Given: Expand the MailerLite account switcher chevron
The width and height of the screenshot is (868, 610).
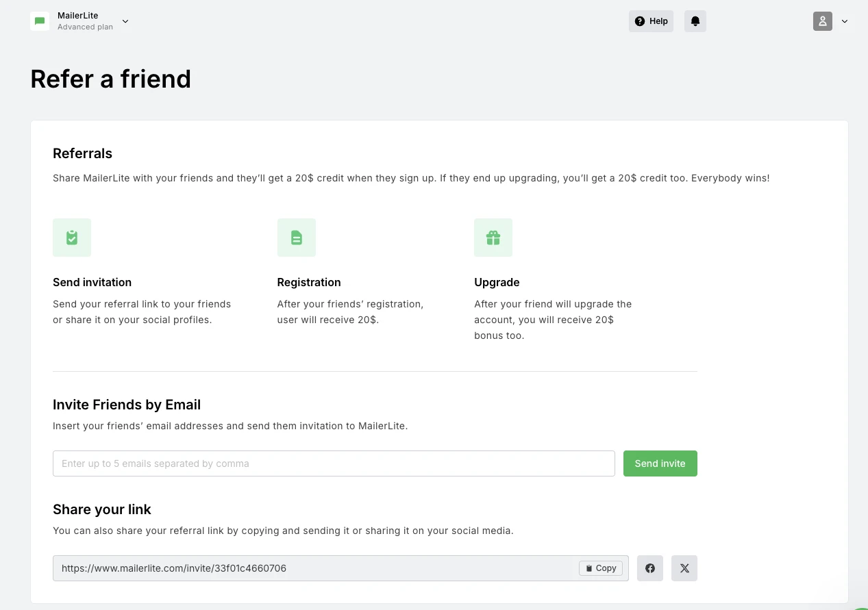Looking at the screenshot, I should point(125,21).
